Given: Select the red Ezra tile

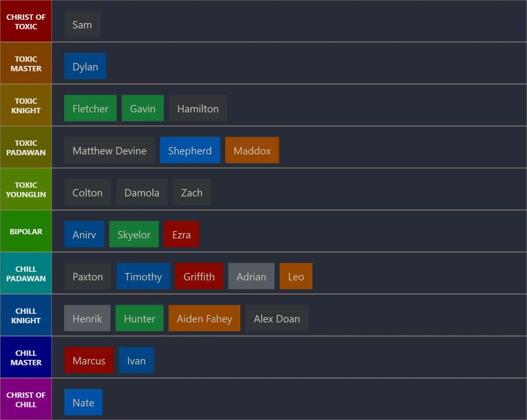Looking at the screenshot, I should pos(181,235).
